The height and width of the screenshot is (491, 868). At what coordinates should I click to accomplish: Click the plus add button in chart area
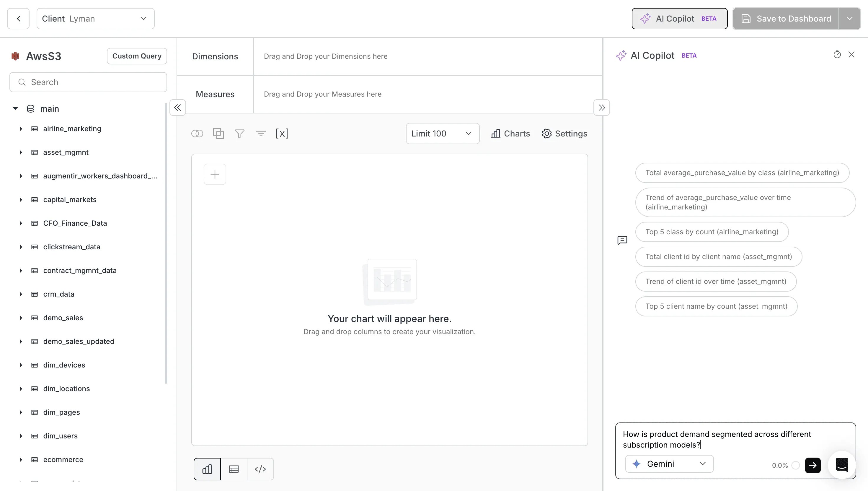pyautogui.click(x=215, y=174)
